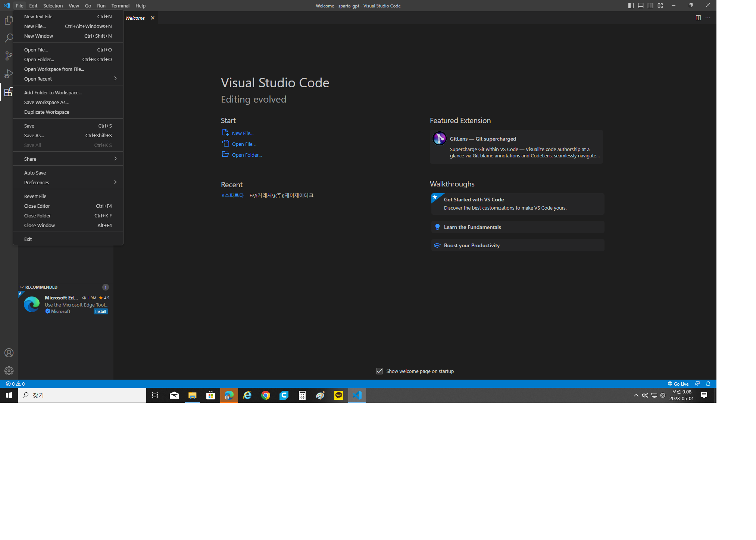Expand the Share submenu

pos(68,159)
